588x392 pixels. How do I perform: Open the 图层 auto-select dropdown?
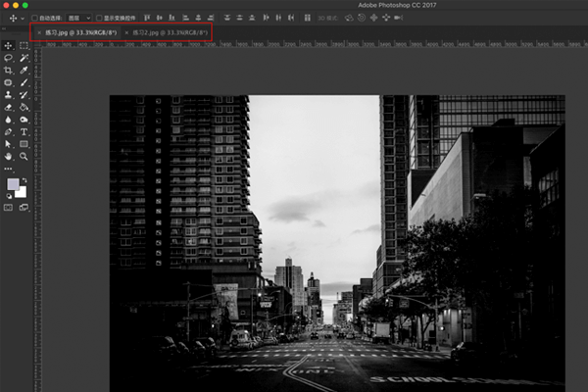79,18
